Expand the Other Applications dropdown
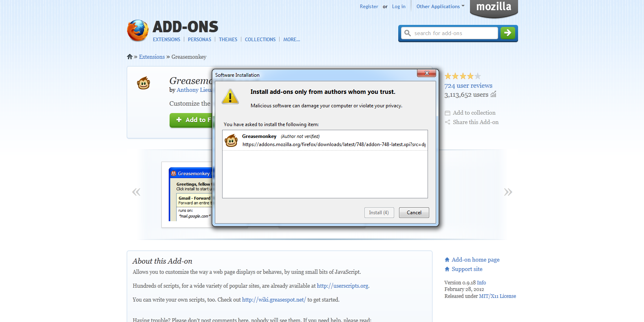Image resolution: width=644 pixels, height=322 pixels. 440,7
